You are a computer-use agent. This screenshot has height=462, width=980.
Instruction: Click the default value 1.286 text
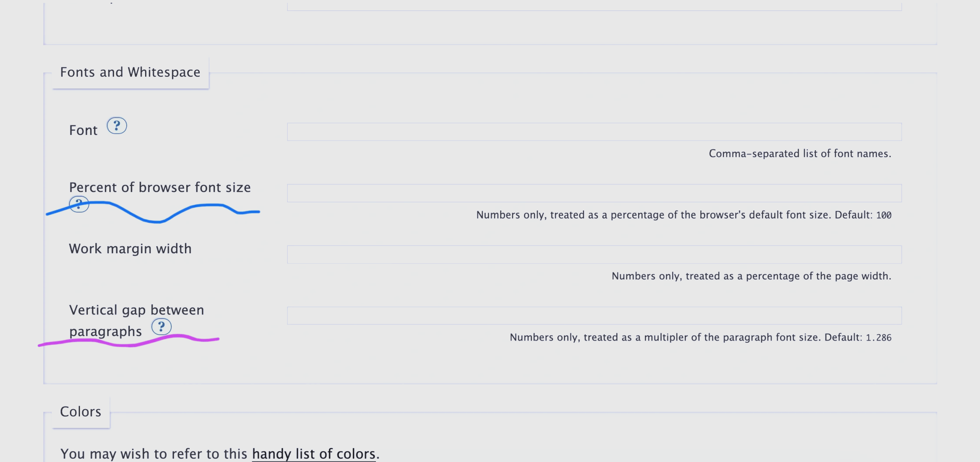(x=879, y=338)
